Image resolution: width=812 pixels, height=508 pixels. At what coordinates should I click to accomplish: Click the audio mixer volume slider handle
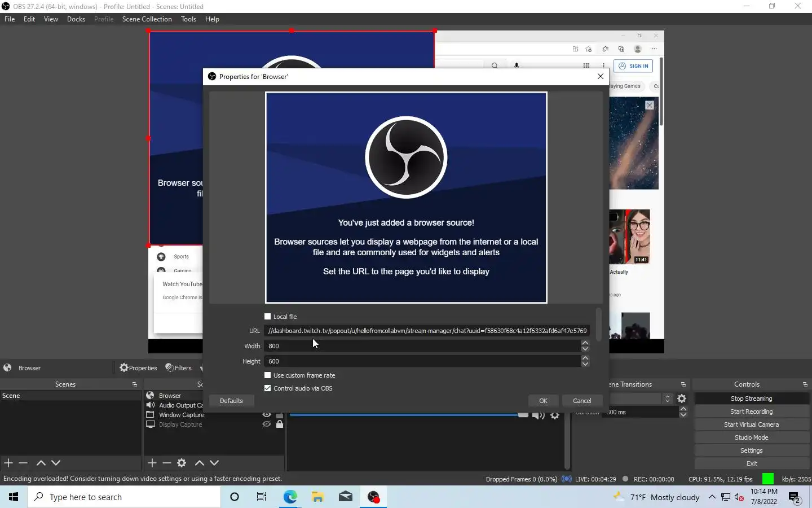(x=523, y=415)
